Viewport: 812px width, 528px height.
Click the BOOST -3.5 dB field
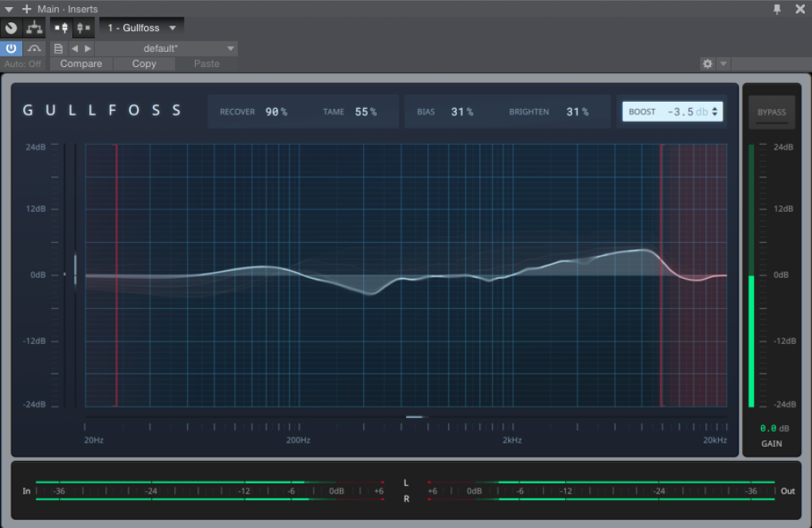(672, 112)
